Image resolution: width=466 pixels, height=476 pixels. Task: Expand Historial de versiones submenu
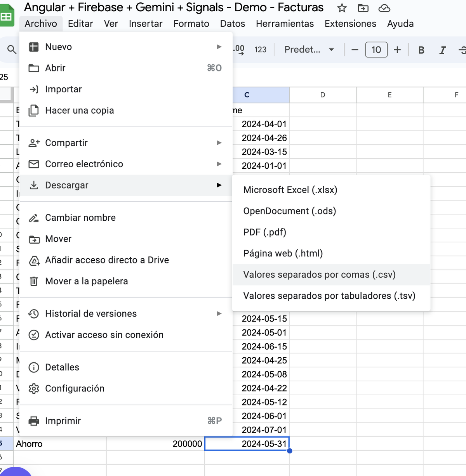(126, 313)
